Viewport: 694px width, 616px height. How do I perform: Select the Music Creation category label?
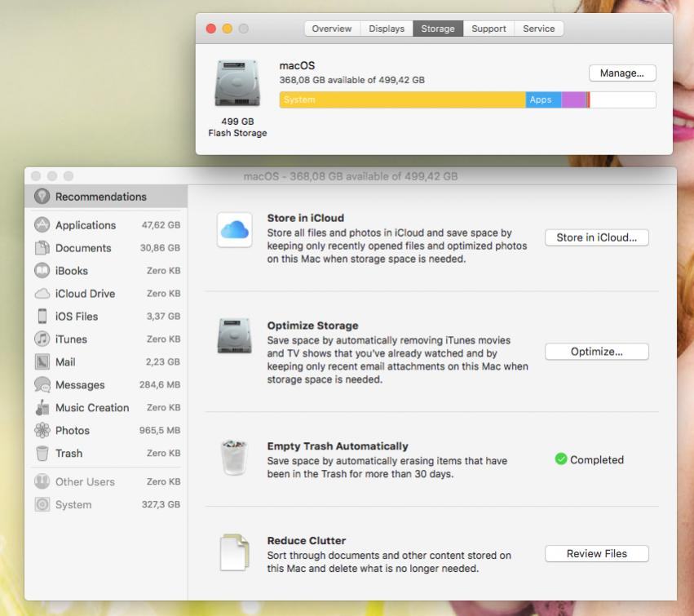[x=92, y=407]
